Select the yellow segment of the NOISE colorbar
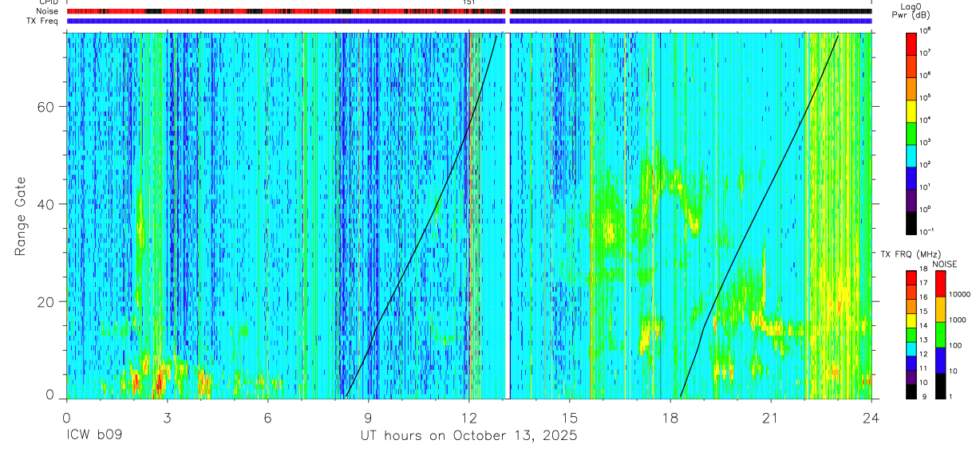The image size is (980, 452). (942, 309)
